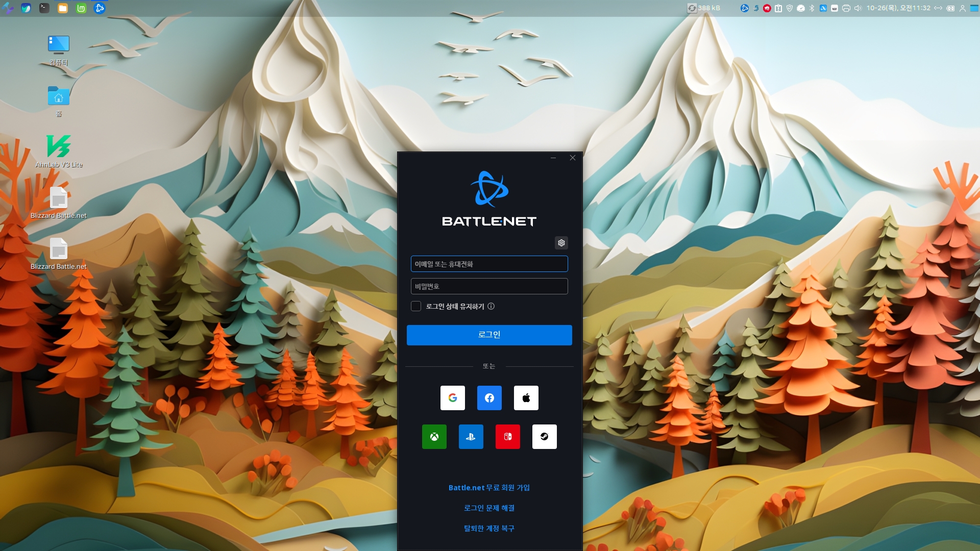
Task: Focus the 이메일 또는 휴대전화 field
Action: (x=489, y=264)
